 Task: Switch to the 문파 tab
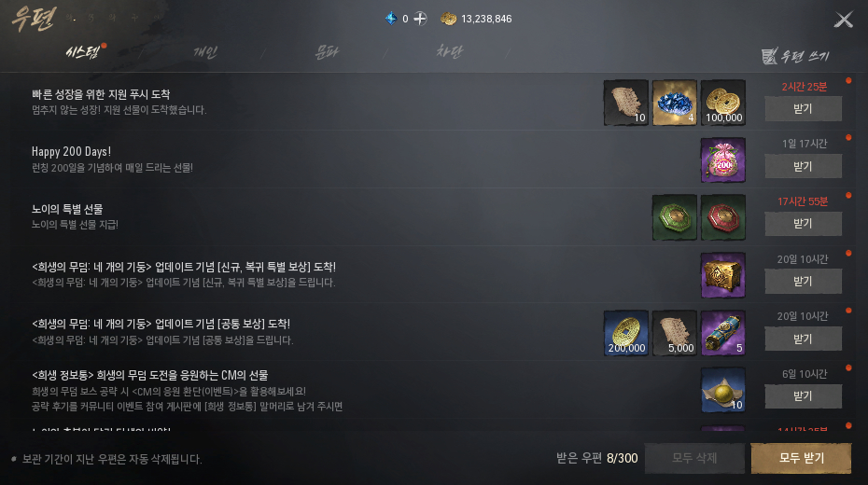(x=327, y=52)
